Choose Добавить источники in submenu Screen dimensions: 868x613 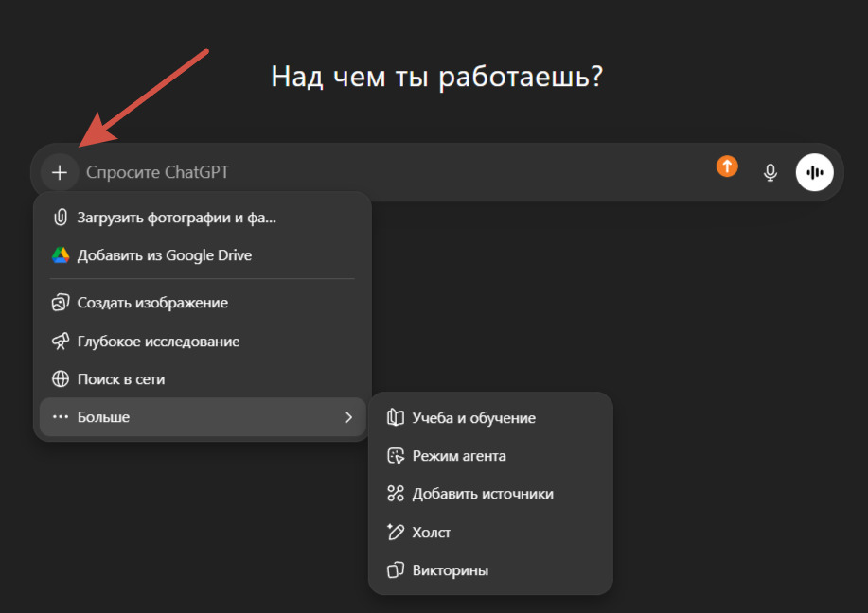coord(490,494)
